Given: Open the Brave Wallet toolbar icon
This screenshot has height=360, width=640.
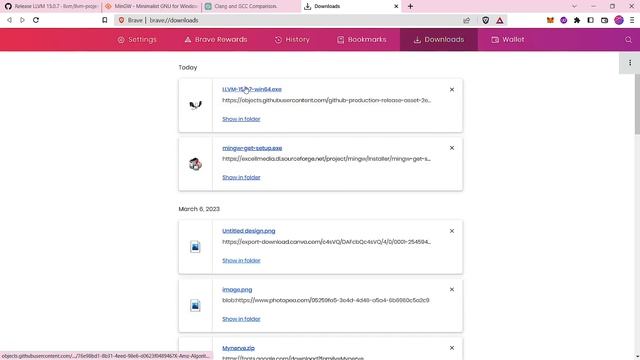Looking at the screenshot, I should pyautogui.click(x=604, y=20).
